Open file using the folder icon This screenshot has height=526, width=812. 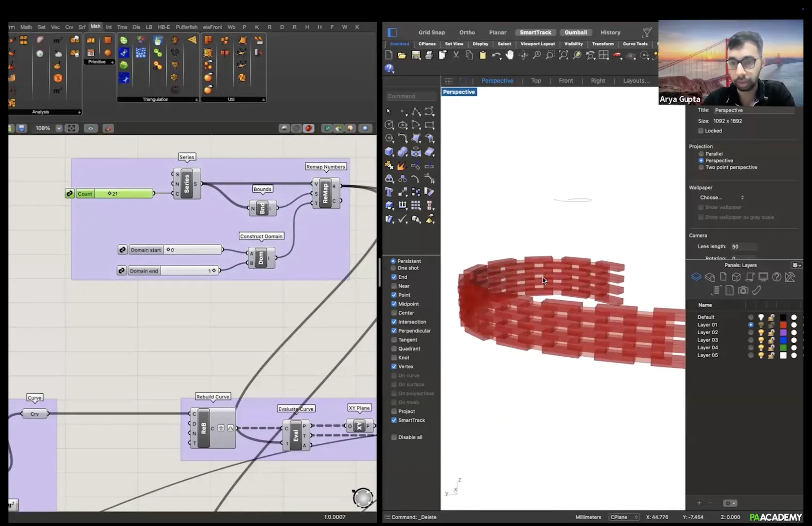(x=402, y=55)
